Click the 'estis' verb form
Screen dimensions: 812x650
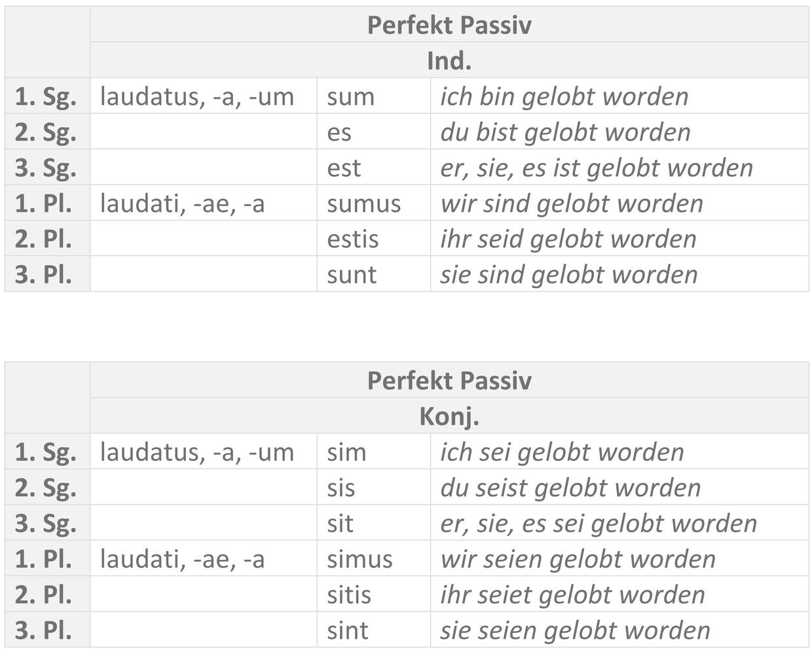coord(352,239)
